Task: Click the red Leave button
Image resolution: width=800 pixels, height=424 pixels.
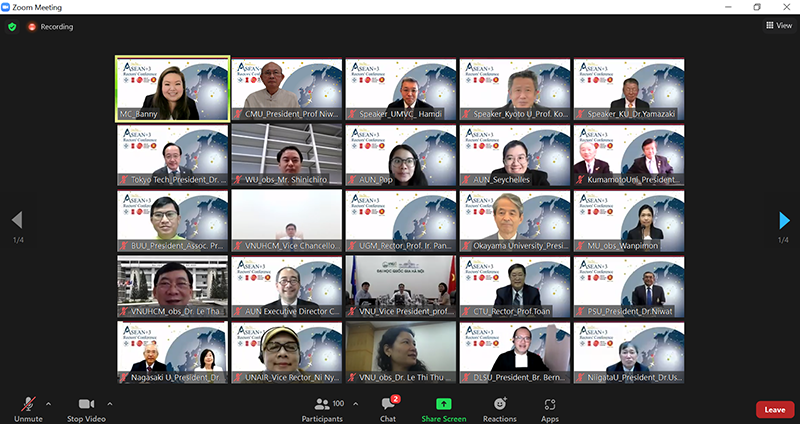Action: point(774,410)
